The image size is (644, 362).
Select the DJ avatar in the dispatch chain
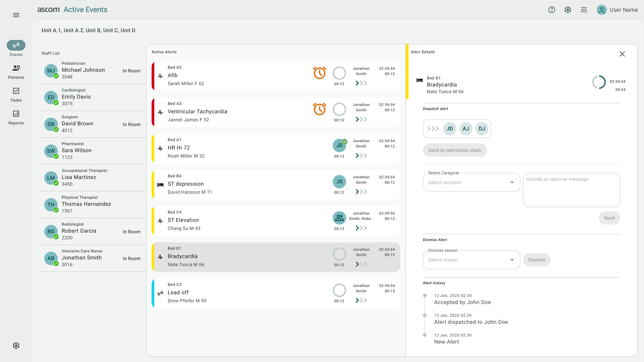click(482, 129)
